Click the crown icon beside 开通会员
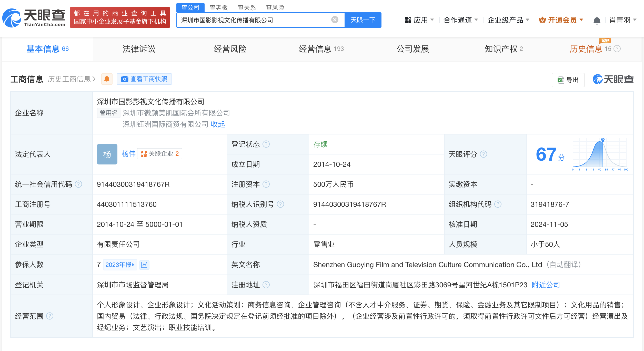Viewport: 644px width, 351px height. pyautogui.click(x=542, y=20)
